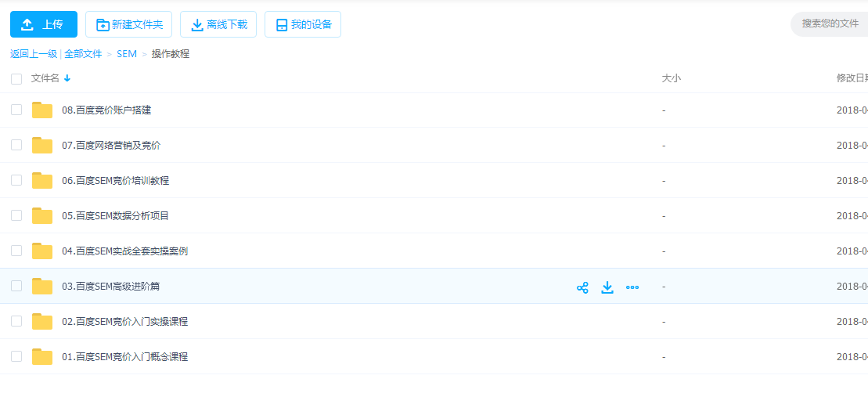
Task: Click folder icon of 04.百度SEM实战全套实操案例
Action: point(42,251)
